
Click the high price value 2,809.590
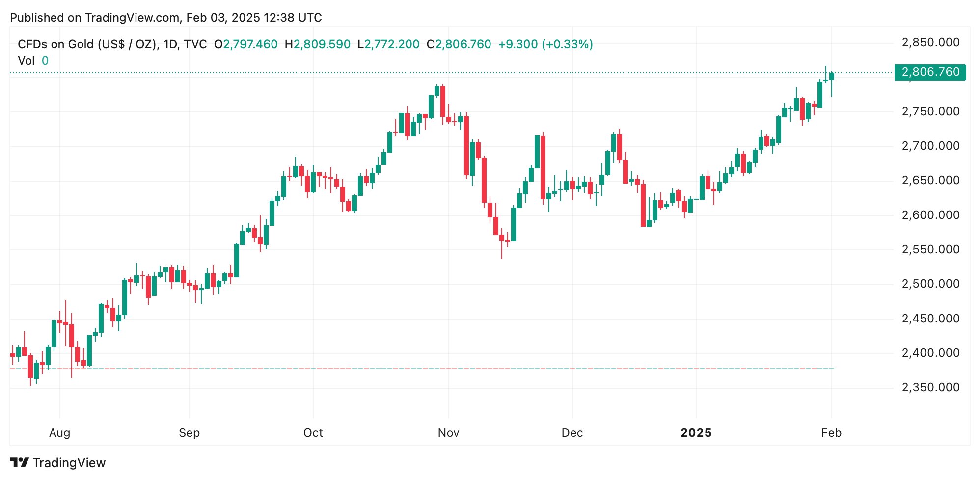322,44
